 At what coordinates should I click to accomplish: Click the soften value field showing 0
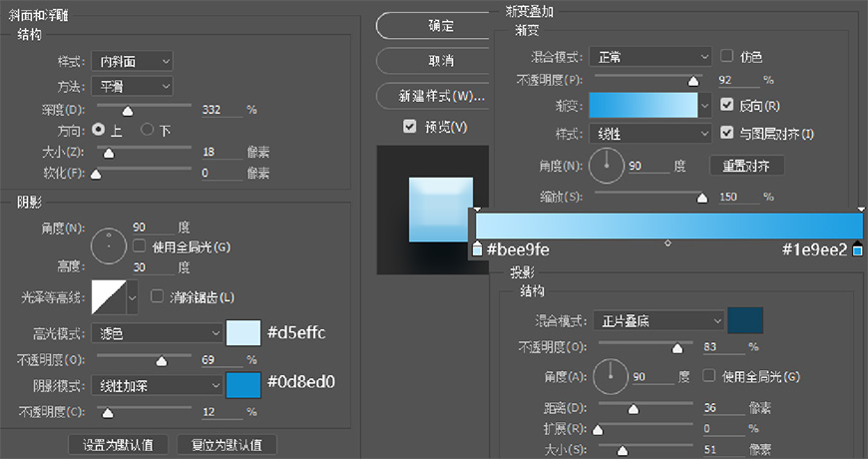(221, 173)
